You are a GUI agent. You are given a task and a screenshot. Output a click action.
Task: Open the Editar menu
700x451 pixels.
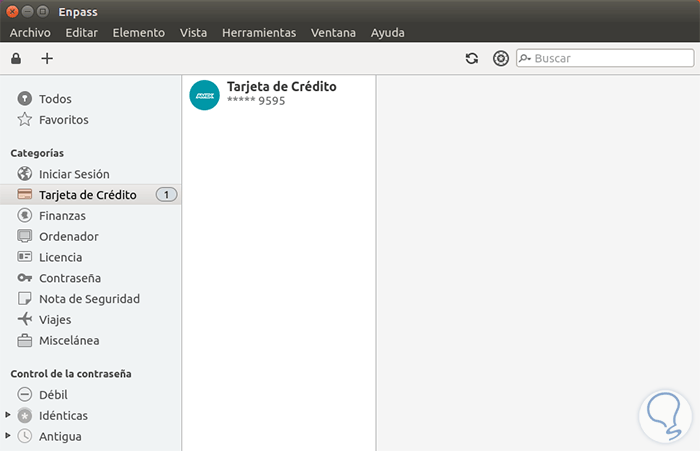tap(82, 33)
